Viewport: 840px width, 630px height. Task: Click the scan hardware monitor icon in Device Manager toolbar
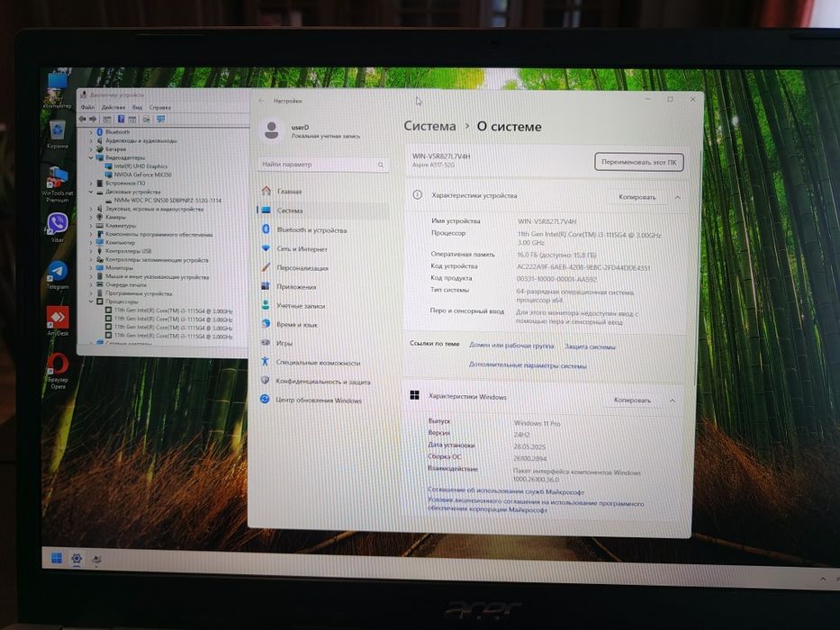tap(160, 119)
